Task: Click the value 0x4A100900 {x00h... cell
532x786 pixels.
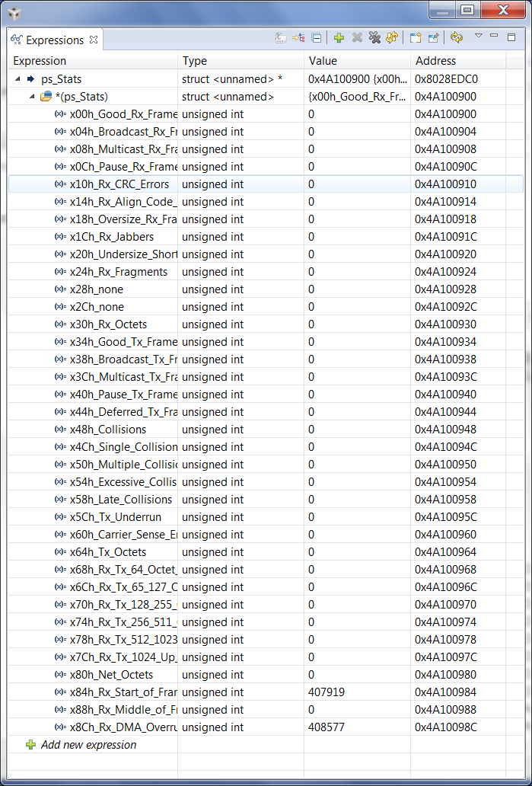Action: [358, 78]
